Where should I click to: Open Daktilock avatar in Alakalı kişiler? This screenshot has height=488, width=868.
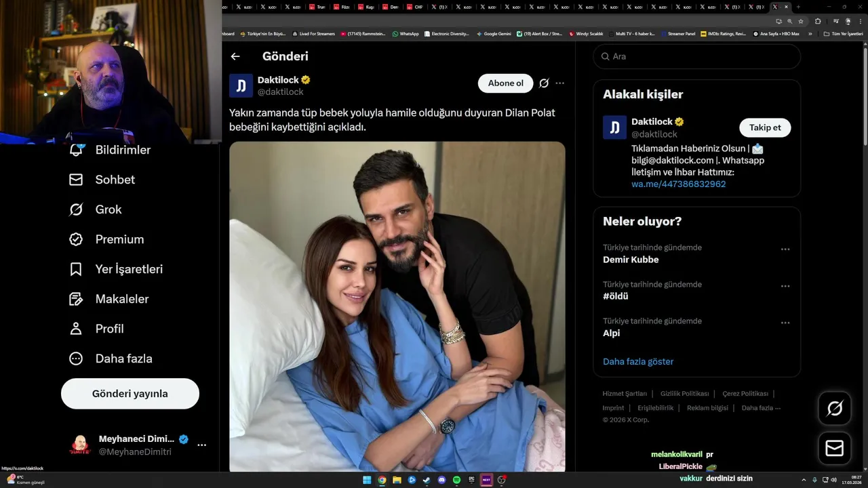coord(615,127)
